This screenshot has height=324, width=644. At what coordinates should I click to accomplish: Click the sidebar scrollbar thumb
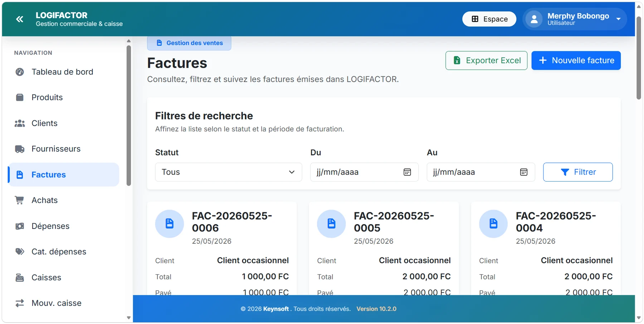(x=129, y=115)
